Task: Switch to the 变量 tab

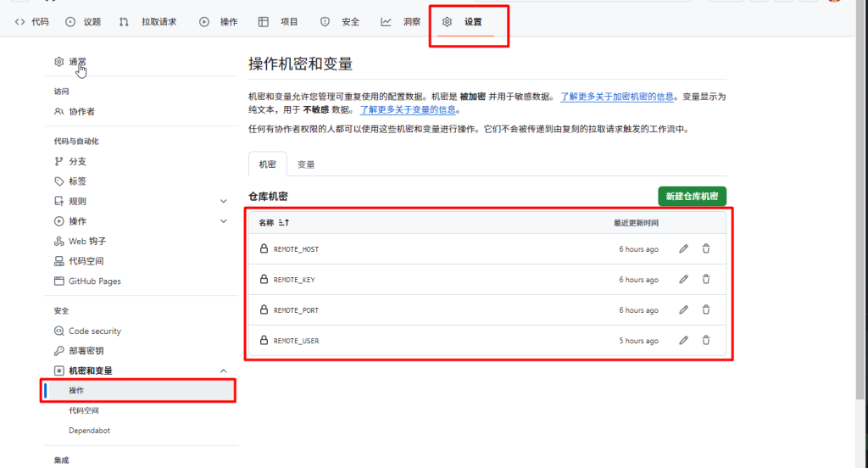Action: tap(306, 164)
